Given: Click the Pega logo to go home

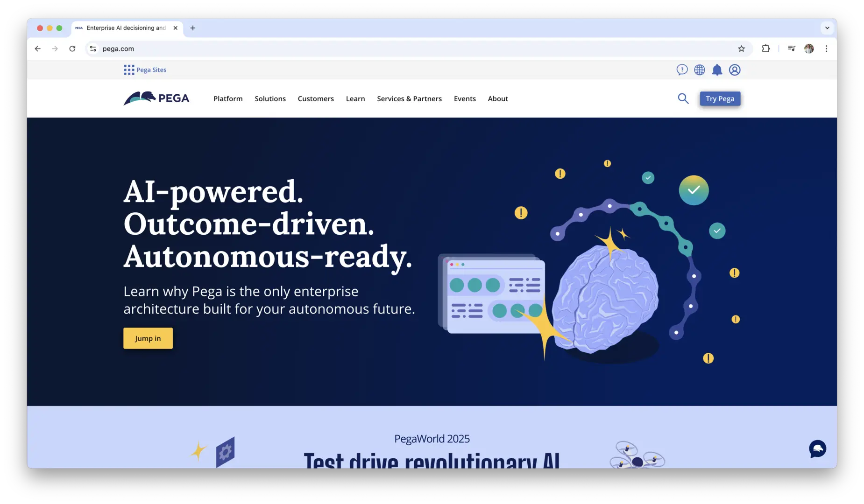Looking at the screenshot, I should pos(156,98).
